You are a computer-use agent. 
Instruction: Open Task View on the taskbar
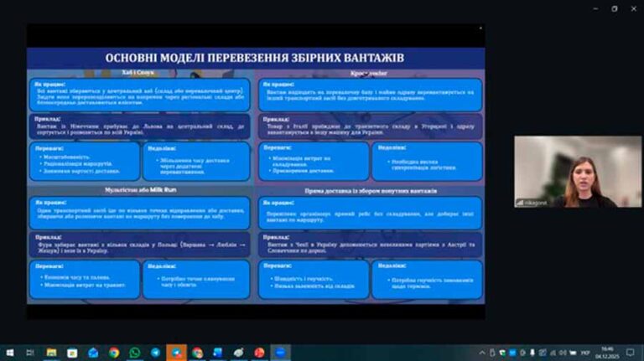(30, 353)
